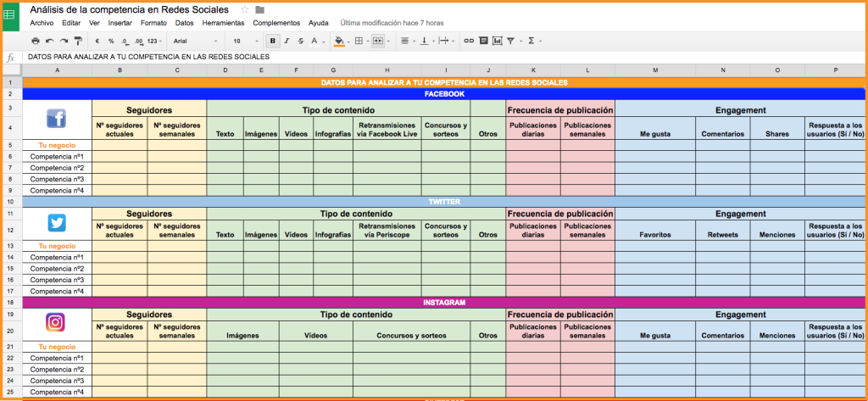
Task: Select 'Competencia nº3' in row 16
Action: click(57, 280)
